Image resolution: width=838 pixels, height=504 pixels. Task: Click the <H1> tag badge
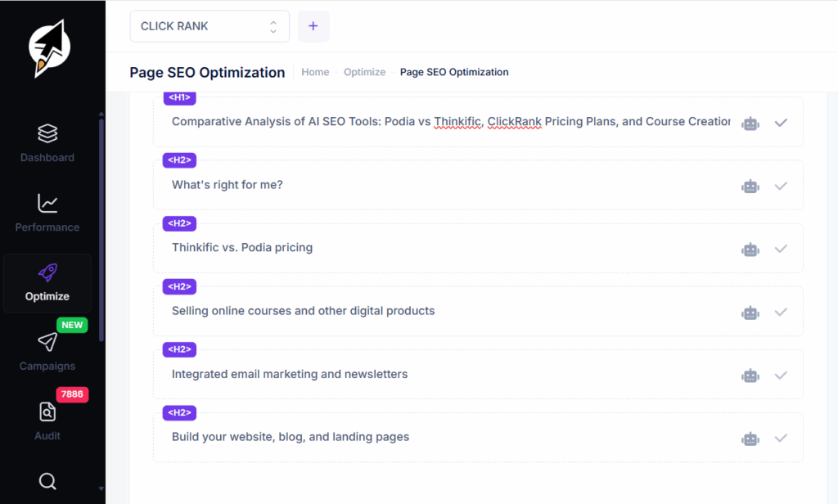(179, 98)
